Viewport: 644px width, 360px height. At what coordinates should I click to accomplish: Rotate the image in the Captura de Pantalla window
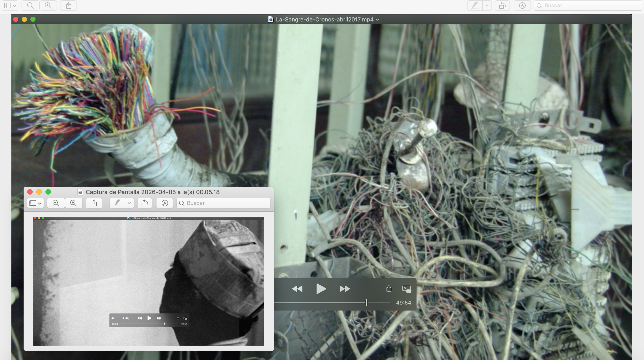145,203
